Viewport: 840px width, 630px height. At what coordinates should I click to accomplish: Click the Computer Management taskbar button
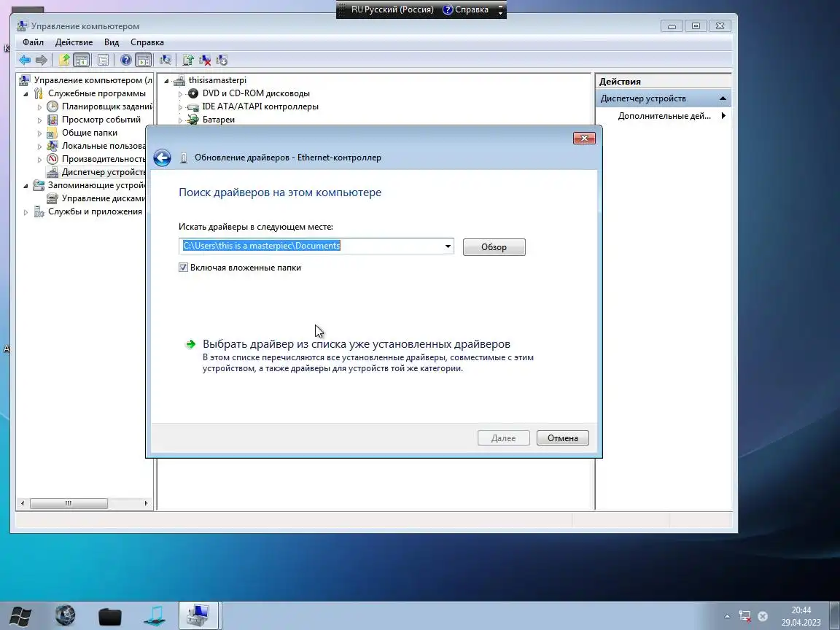point(199,615)
